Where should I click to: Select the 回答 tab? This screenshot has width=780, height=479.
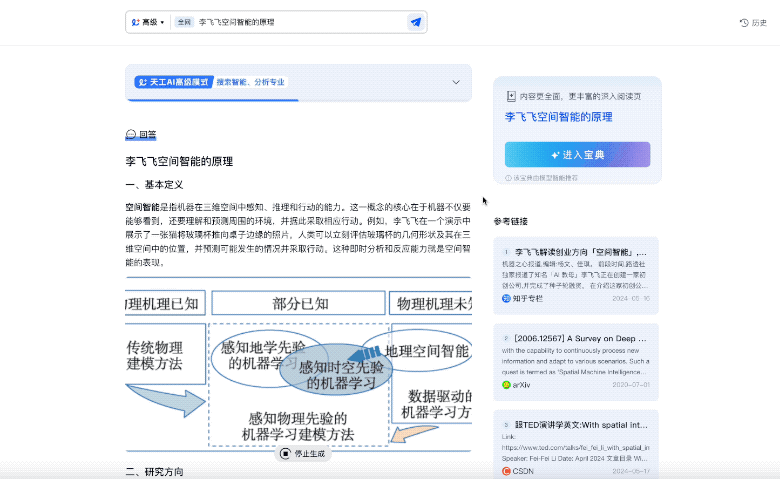pyautogui.click(x=141, y=134)
